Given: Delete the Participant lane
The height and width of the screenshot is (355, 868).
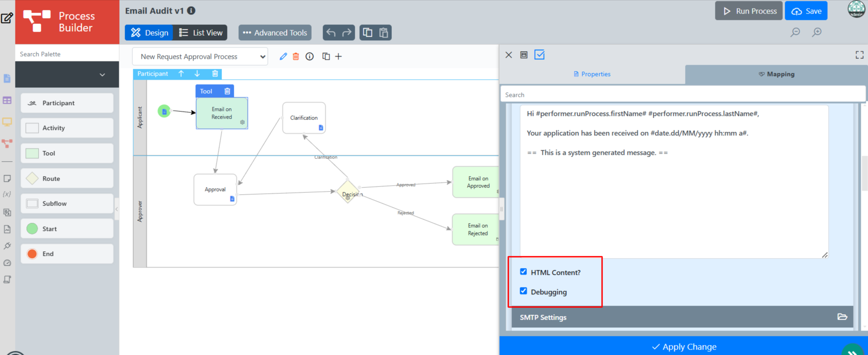Looking at the screenshot, I should point(215,73).
